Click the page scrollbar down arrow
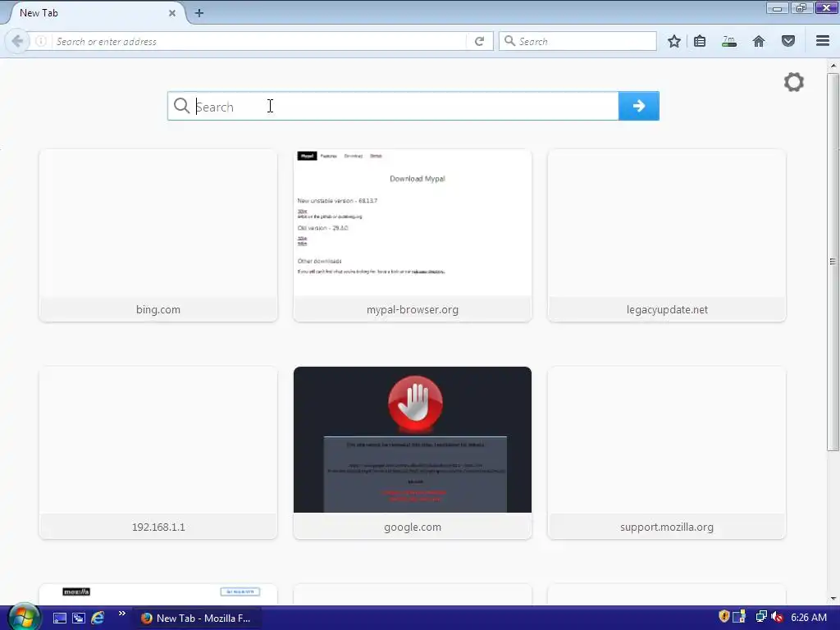 point(833,598)
